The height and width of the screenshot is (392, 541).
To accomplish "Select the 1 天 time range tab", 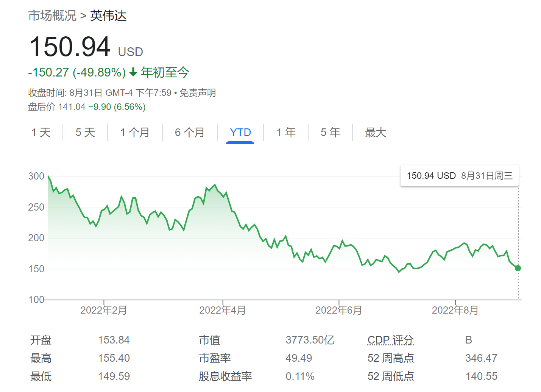I will (41, 133).
